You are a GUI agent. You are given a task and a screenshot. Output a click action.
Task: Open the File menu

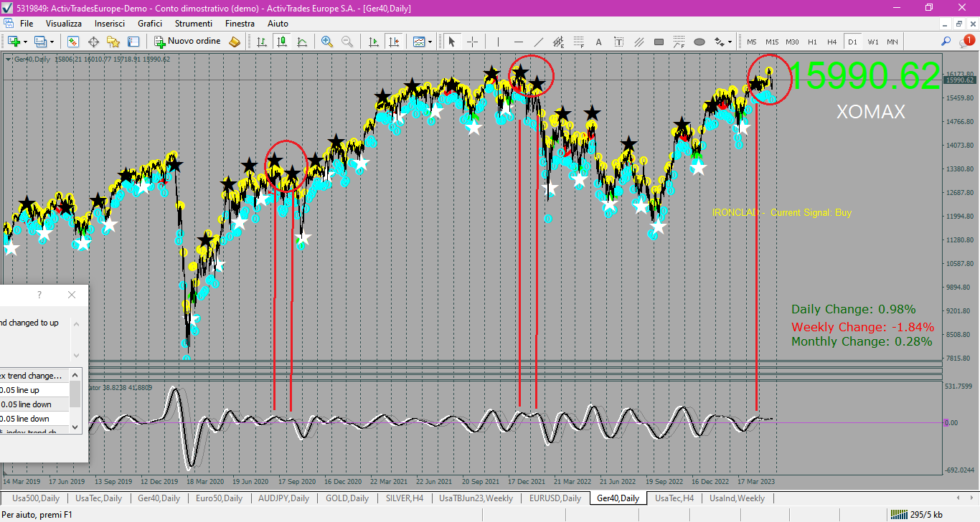27,24
